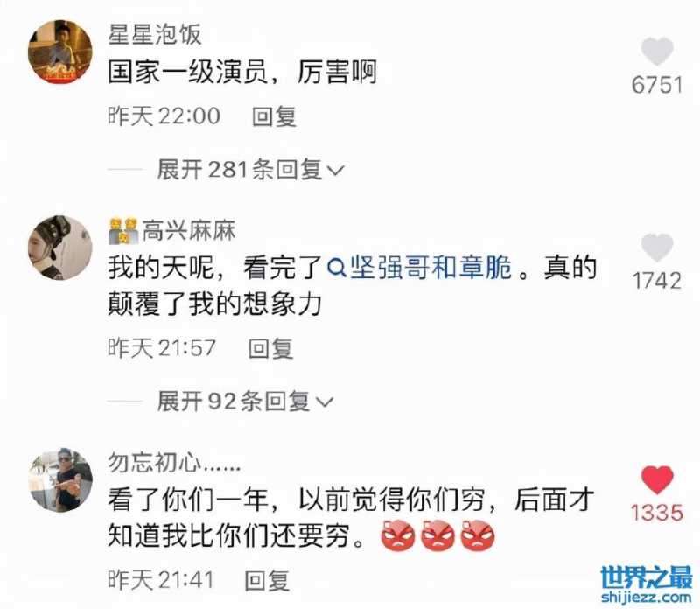Image resolution: width=700 pixels, height=609 pixels.
Task: Click the magnifier icon before 坚强哥和章脆
Action: pos(337,268)
